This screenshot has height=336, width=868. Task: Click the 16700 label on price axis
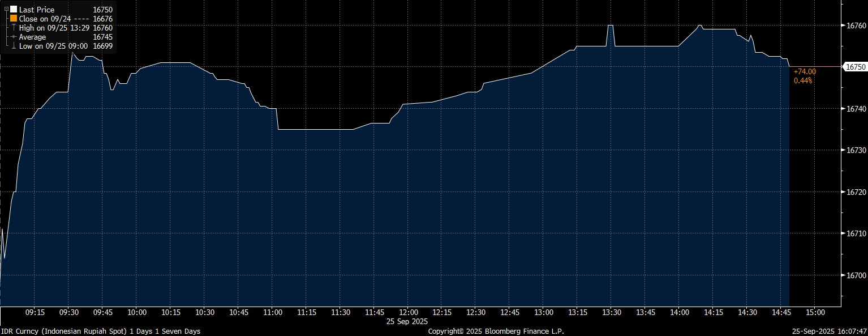tap(856, 275)
